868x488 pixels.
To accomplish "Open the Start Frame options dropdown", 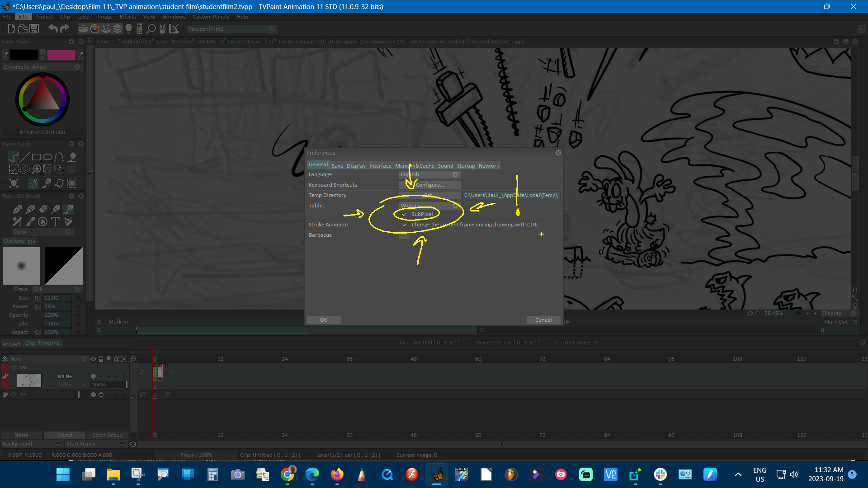I will [122, 444].
